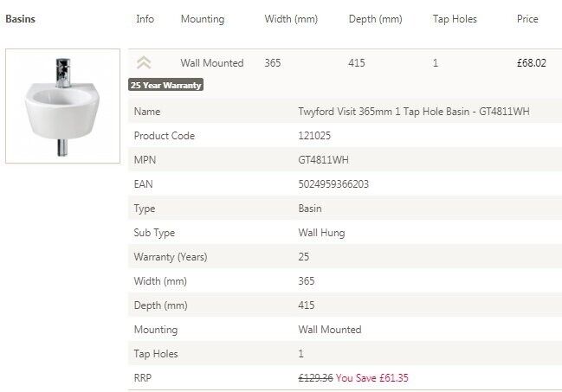Screen dimensions: 562x392
Task: Click Sub Type value Wall Hung
Action: pyautogui.click(x=321, y=233)
